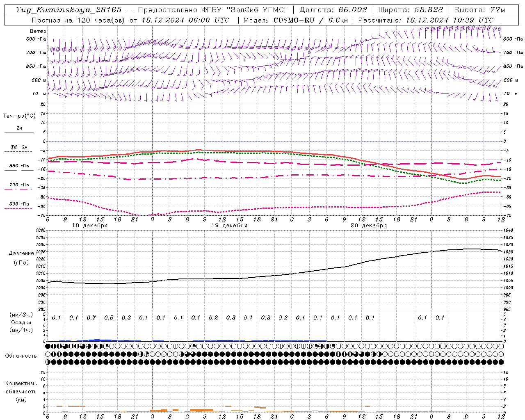Select the 'Модель COSMO-RU / 6.6км' model label
Viewport: 525px width, 420px height.
point(295,20)
